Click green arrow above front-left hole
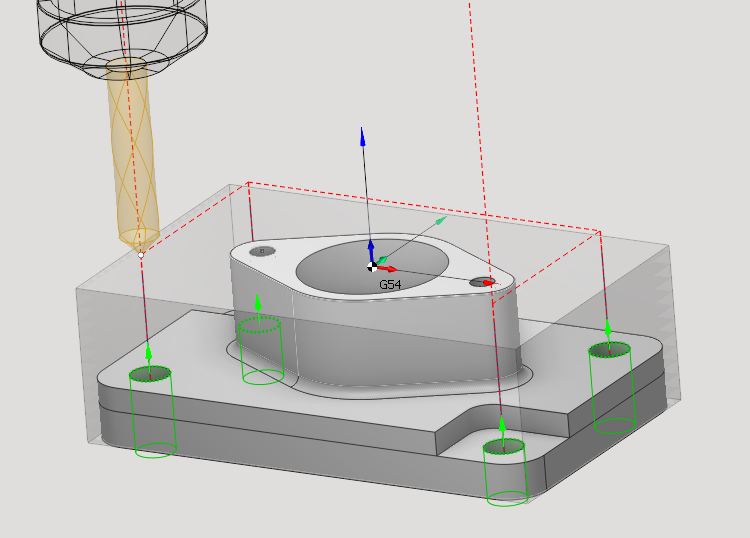 [x=149, y=352]
